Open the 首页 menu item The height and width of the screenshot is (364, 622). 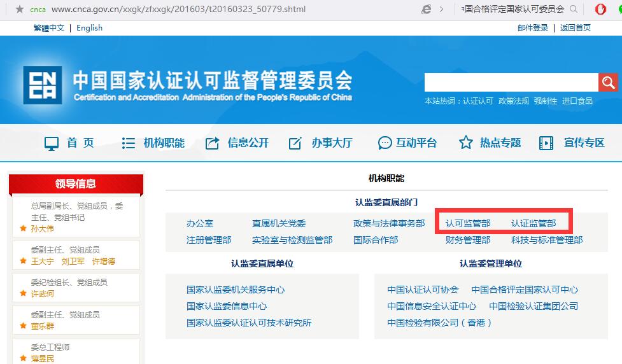(x=80, y=143)
